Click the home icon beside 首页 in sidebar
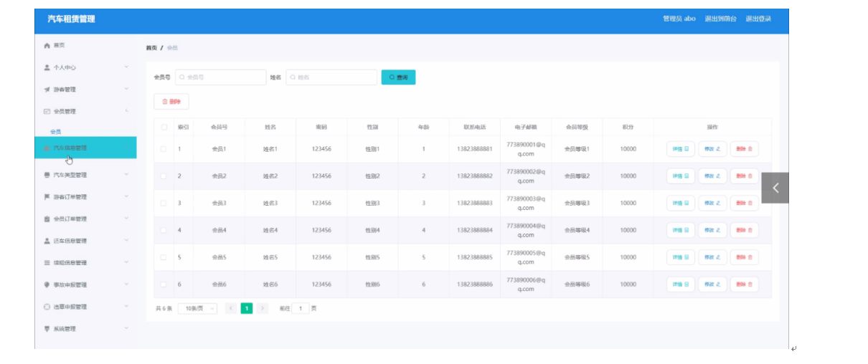Image resolution: width=868 pixels, height=364 pixels. [47, 45]
